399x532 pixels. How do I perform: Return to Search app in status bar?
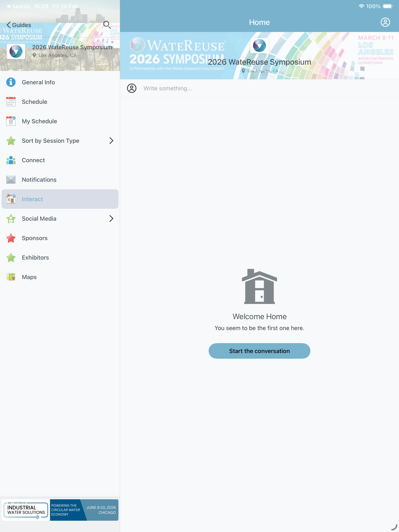[x=18, y=6]
